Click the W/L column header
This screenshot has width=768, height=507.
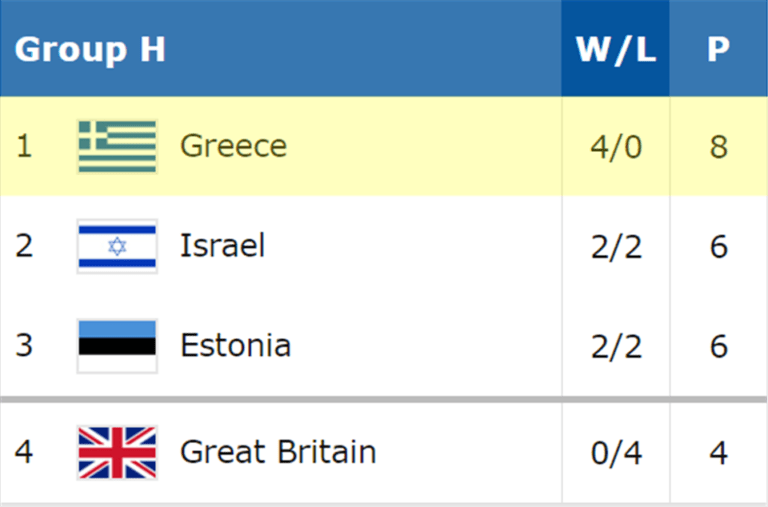click(615, 49)
